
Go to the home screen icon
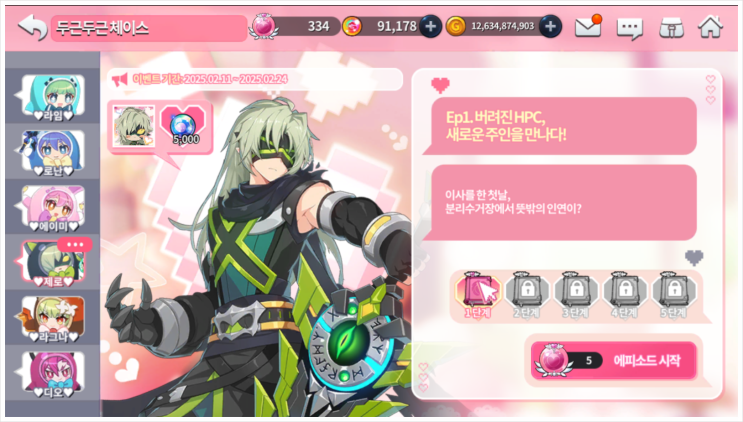(710, 27)
